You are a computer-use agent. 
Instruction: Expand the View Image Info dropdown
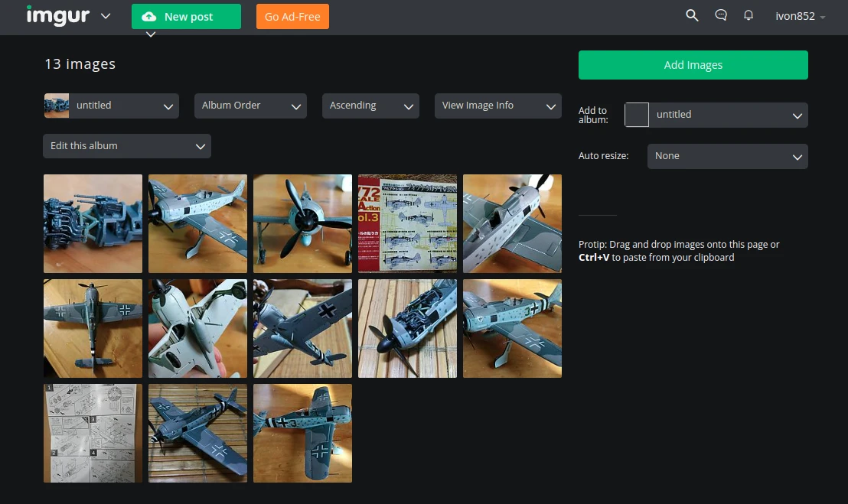(497, 106)
